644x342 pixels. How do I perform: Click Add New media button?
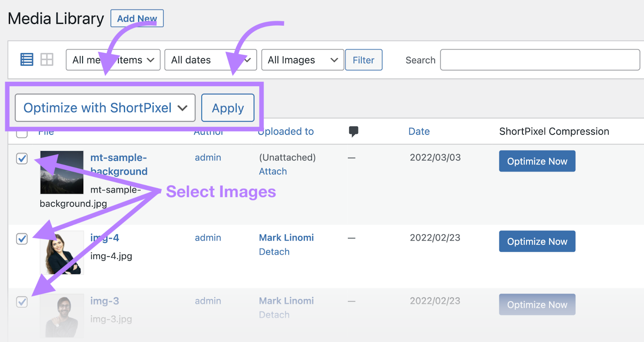[x=137, y=19]
